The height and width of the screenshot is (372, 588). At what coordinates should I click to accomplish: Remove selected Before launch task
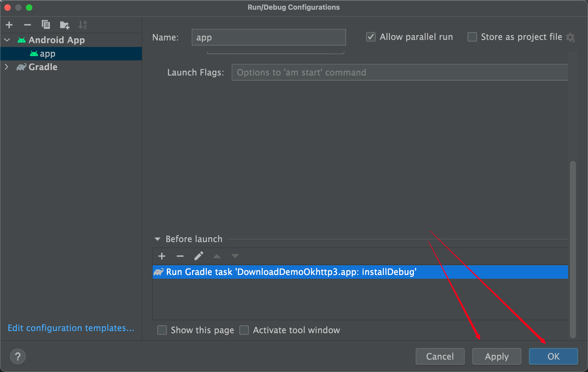coord(180,256)
